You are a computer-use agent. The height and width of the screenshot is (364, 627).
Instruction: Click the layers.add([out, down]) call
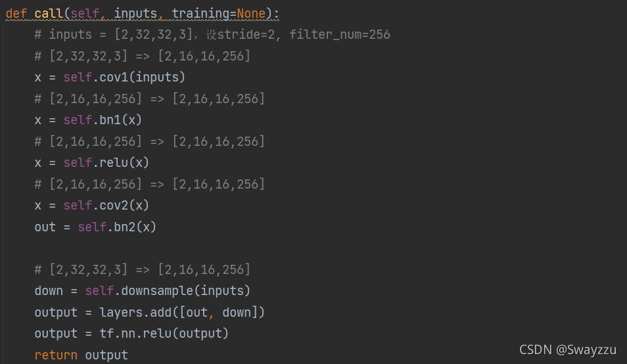(182, 313)
